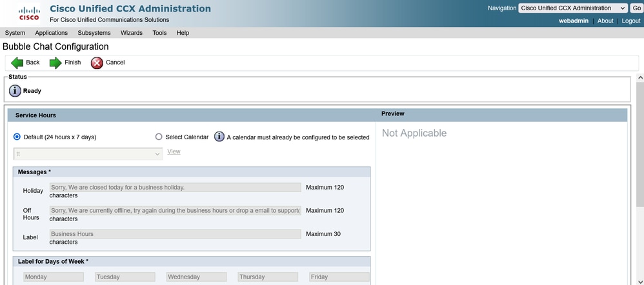644x285 pixels.
Task: Click the Back text label
Action: coord(33,63)
